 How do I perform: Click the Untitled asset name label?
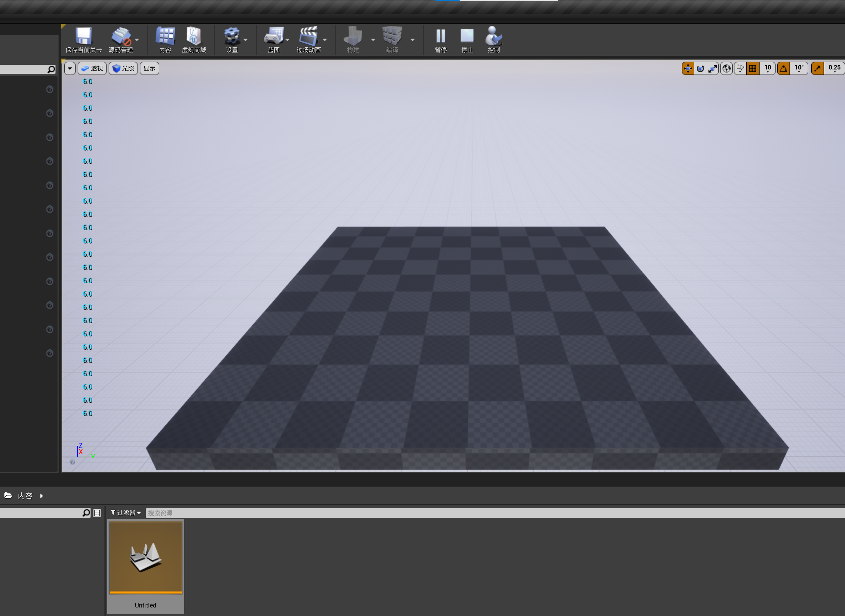click(x=146, y=605)
